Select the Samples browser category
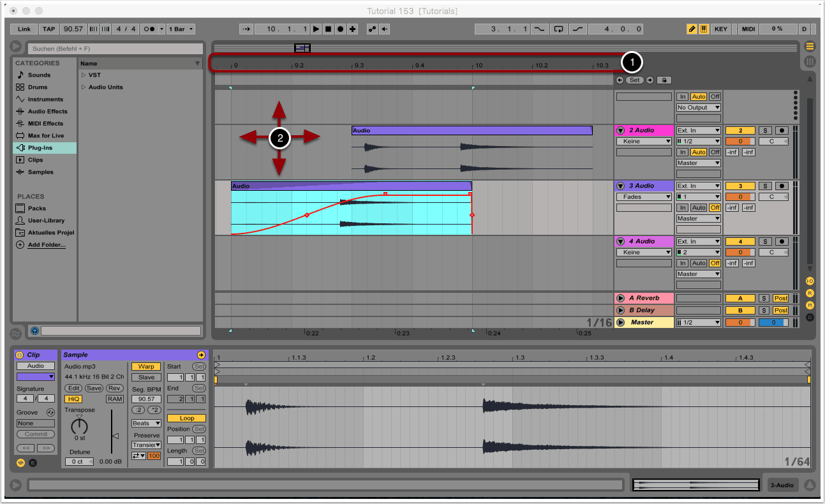 pos(40,172)
